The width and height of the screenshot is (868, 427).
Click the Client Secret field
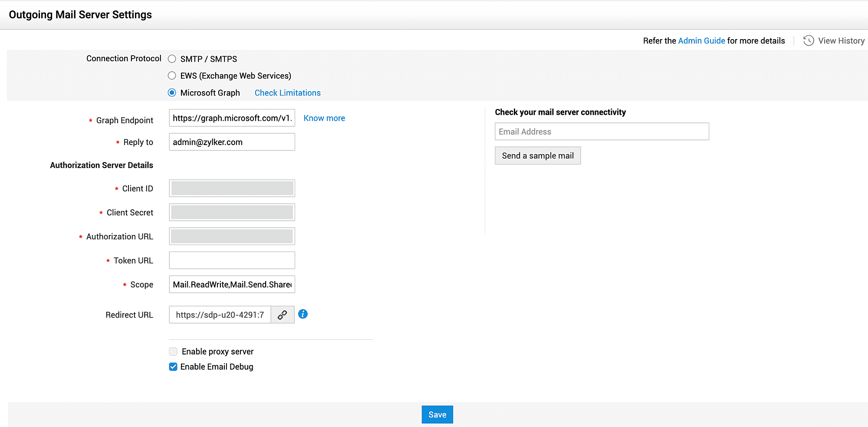click(232, 212)
